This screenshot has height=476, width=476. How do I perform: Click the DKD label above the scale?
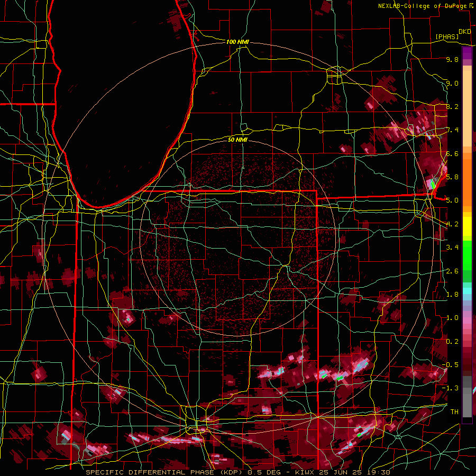[465, 32]
